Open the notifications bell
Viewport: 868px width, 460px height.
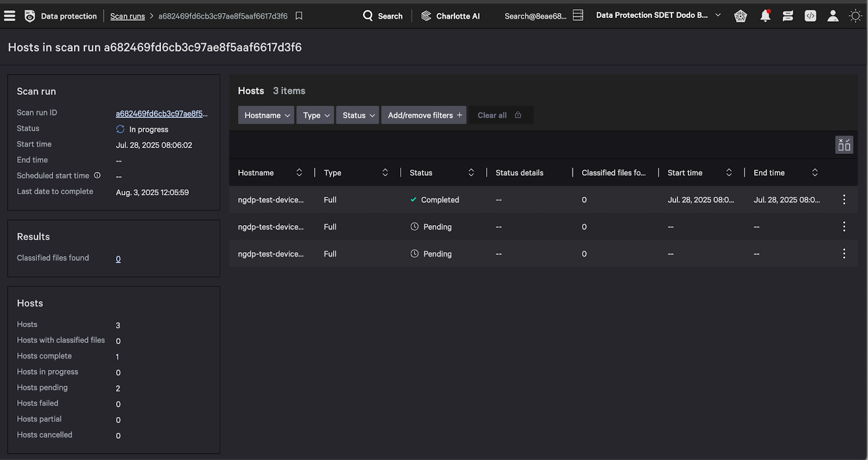click(x=765, y=16)
